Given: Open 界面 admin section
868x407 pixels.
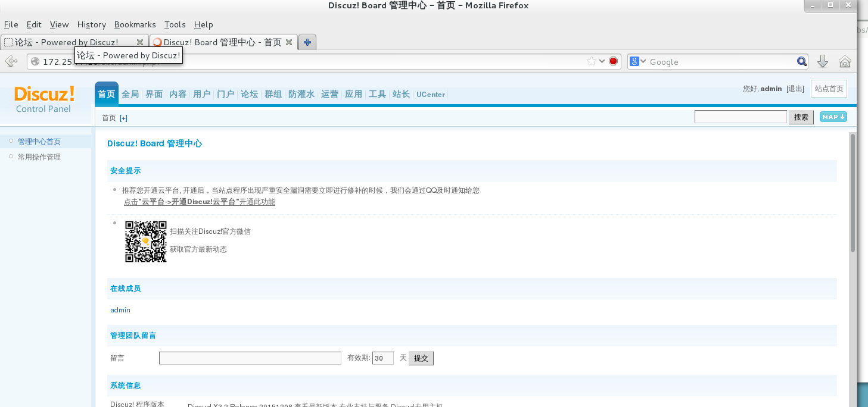Looking at the screenshot, I should point(154,94).
